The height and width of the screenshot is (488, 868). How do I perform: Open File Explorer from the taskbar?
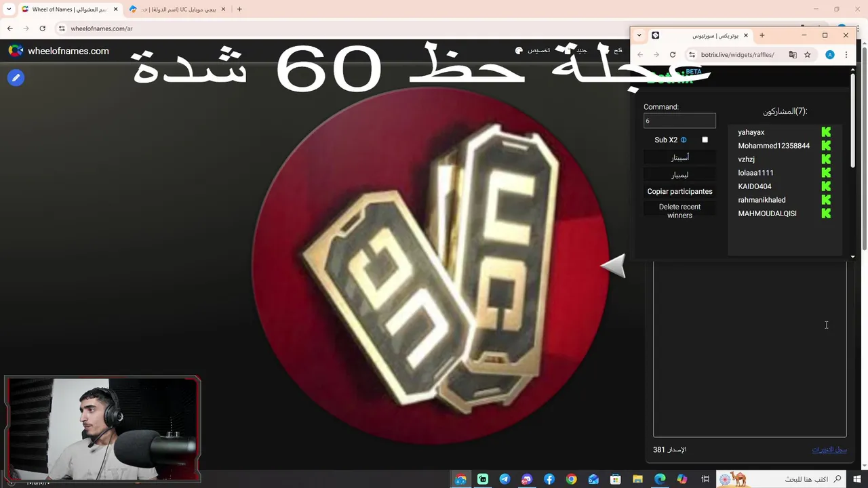coord(637,479)
